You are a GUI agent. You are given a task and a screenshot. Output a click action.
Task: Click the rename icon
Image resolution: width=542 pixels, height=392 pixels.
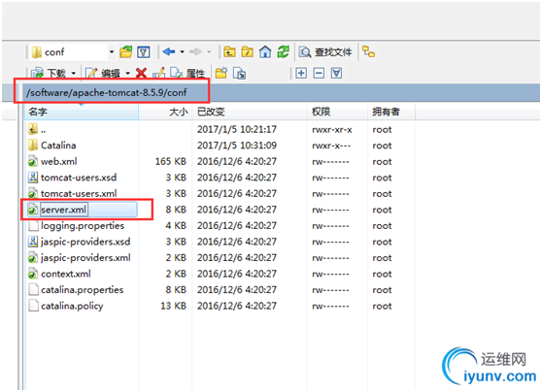point(158,73)
